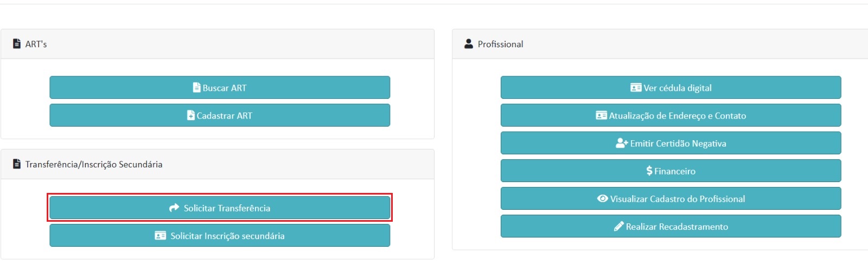
Task: Click the share arrow icon beside Solicitar Transferência
Action: click(x=174, y=208)
